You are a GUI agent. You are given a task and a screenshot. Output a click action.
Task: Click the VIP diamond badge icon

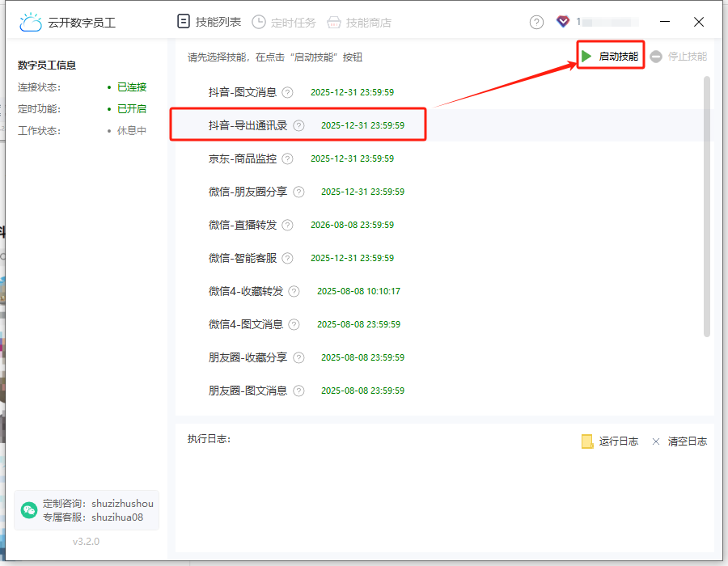point(563,22)
